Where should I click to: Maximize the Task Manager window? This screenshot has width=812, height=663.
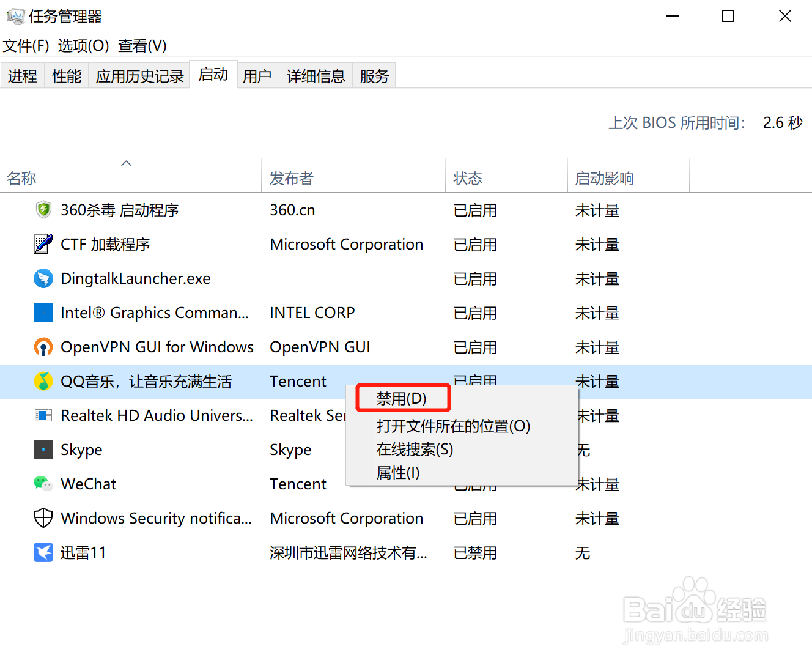pyautogui.click(x=728, y=17)
